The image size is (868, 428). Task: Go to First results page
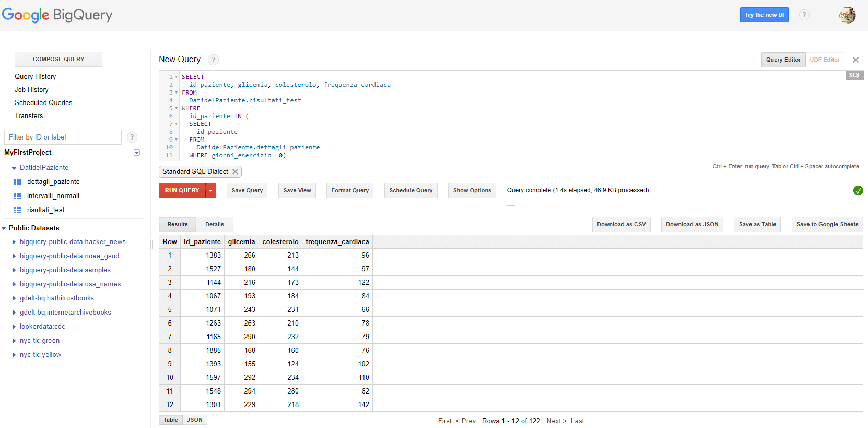pos(444,421)
